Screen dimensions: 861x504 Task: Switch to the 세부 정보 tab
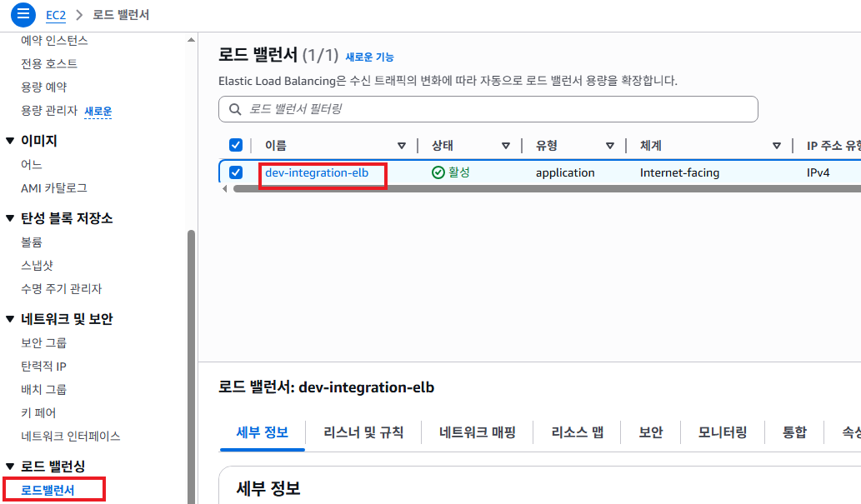262,432
